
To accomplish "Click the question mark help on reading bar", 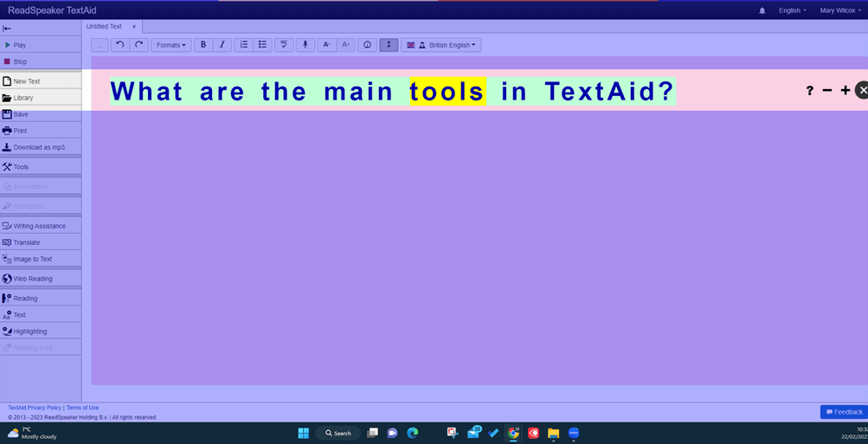I will click(810, 91).
